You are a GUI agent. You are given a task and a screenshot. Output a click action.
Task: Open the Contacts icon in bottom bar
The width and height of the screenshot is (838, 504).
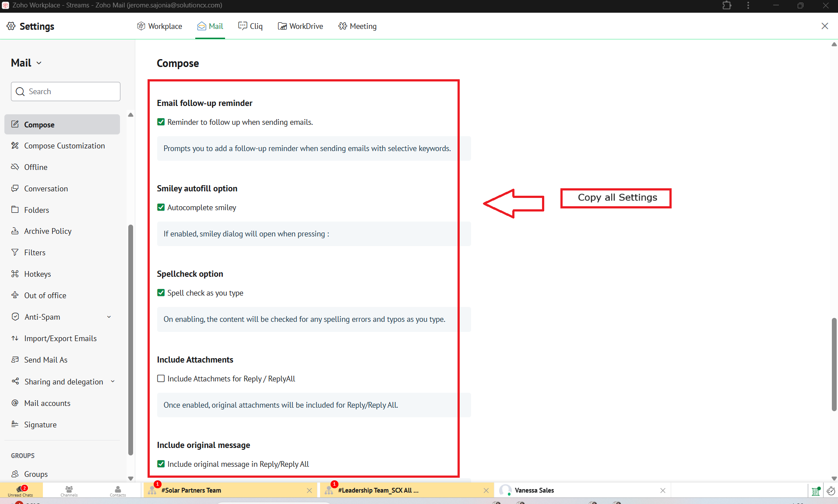[118, 490]
